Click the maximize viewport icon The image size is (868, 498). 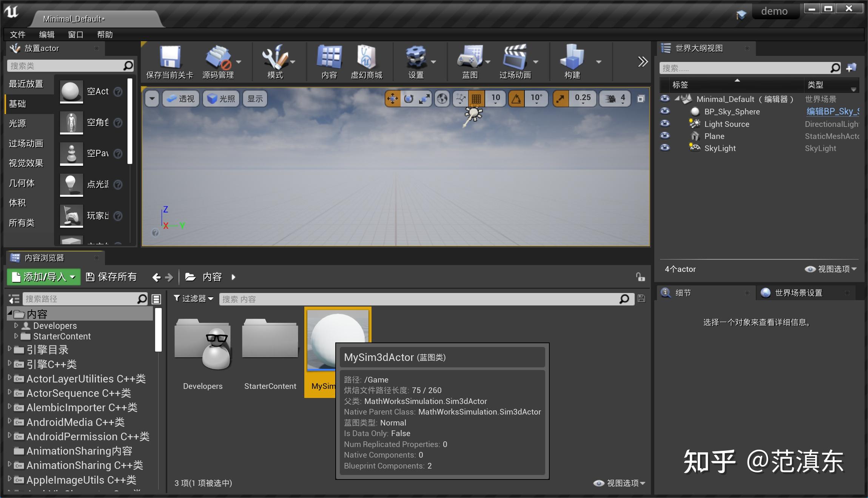coord(641,99)
